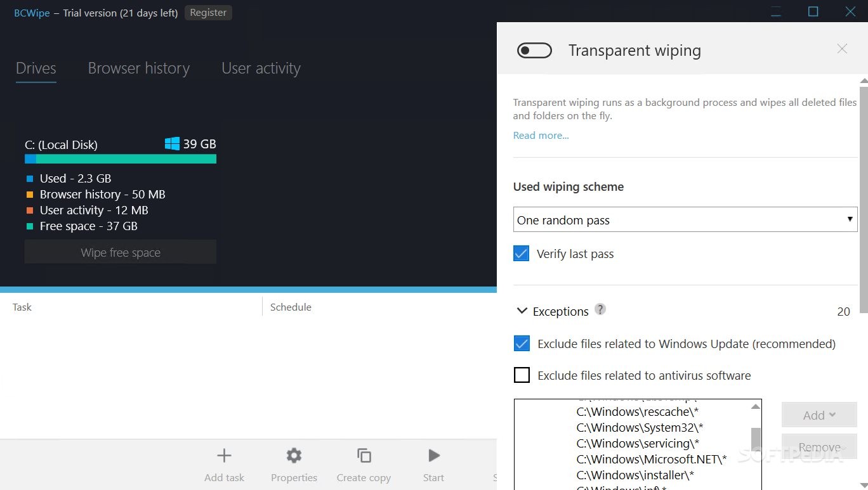Viewport: 868px width, 490px height.
Task: Uncheck Exclude files related to Windows Update
Action: 522,344
